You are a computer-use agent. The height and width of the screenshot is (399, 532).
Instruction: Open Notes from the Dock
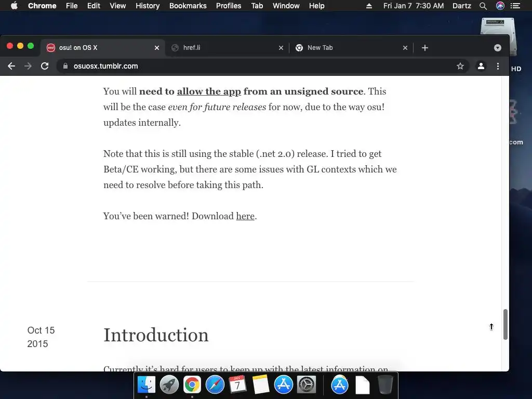coord(261,385)
